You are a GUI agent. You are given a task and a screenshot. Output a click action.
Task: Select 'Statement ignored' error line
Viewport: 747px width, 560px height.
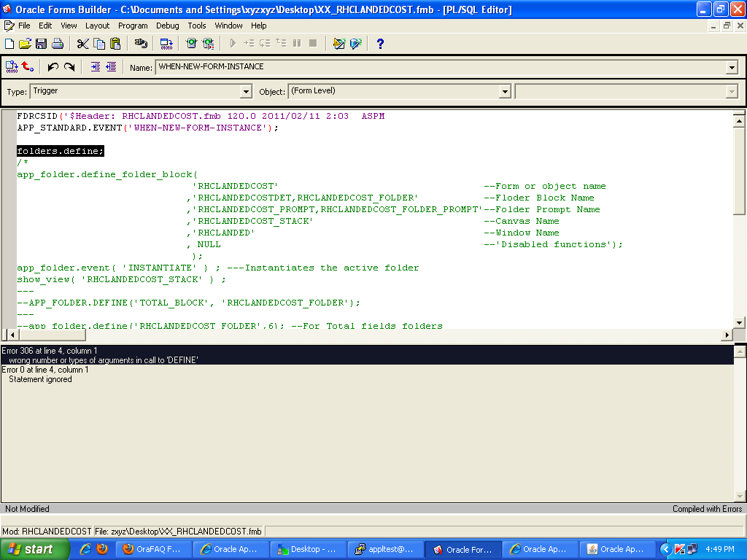click(41, 379)
